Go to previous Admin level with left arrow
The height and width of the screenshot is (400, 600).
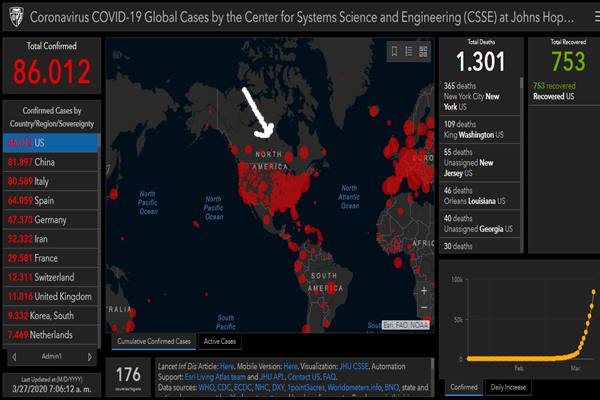click(x=14, y=357)
